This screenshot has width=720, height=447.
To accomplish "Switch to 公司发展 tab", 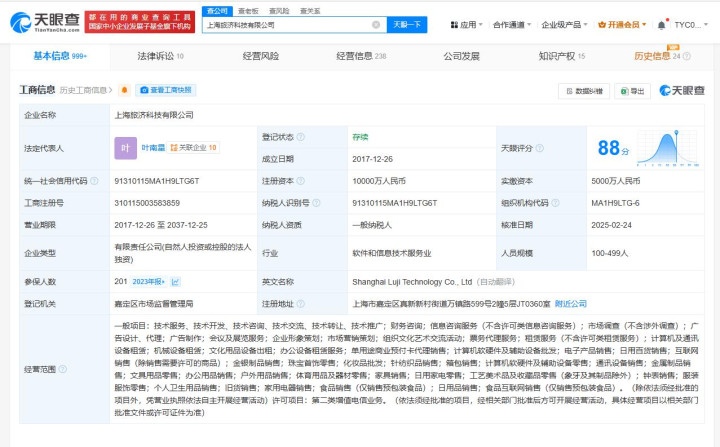I will click(461, 56).
